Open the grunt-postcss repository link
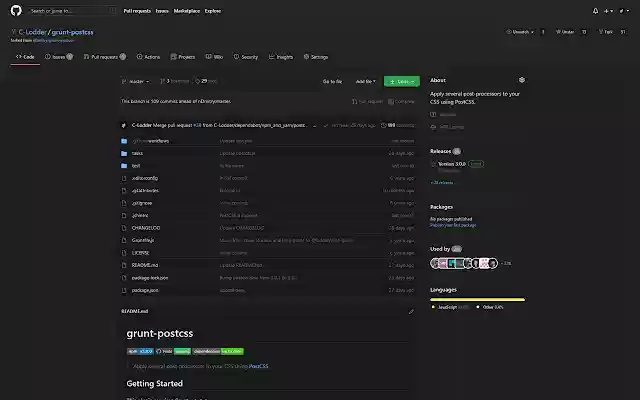Image resolution: width=640 pixels, height=400 pixels. click(x=72, y=32)
